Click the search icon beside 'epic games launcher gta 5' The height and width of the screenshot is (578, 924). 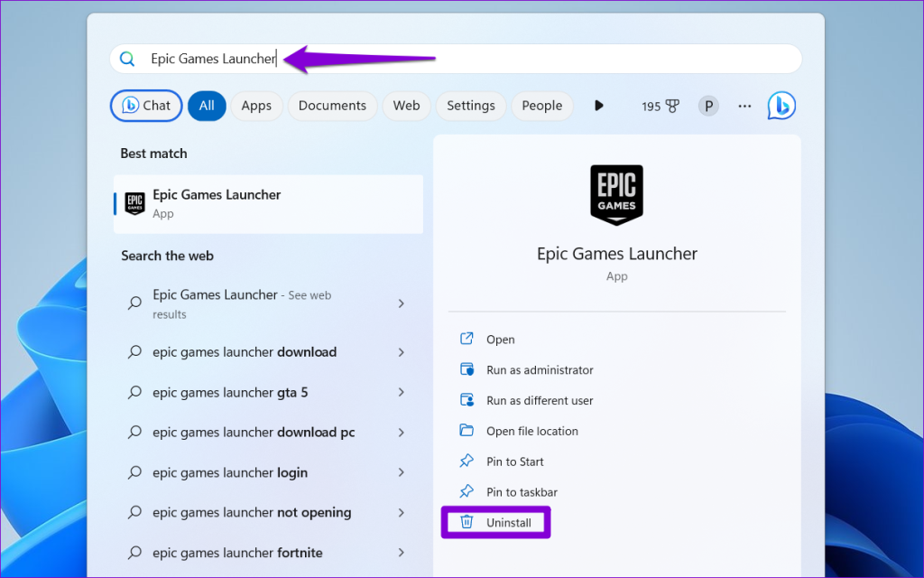click(x=135, y=392)
